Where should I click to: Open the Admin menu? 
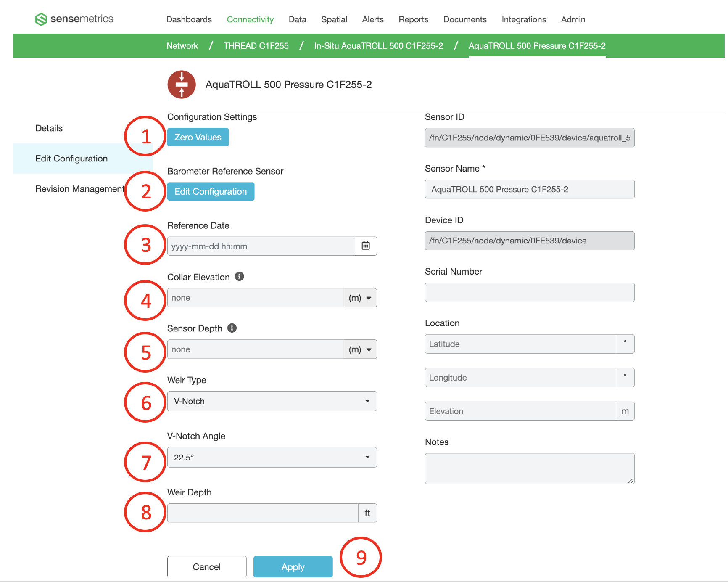(573, 19)
